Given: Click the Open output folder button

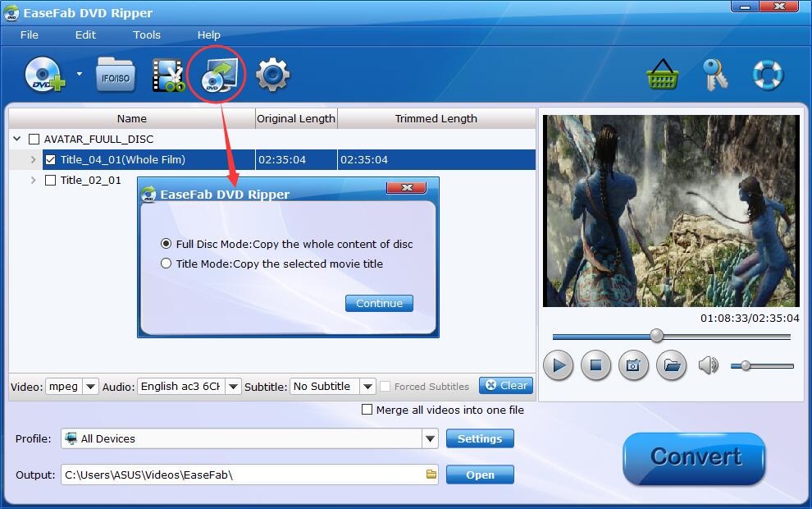Looking at the screenshot, I should tap(480, 475).
